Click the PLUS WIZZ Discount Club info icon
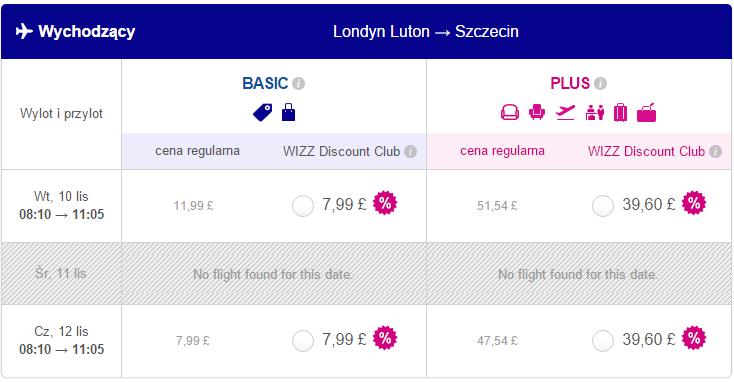Image resolution: width=734 pixels, height=382 pixels. (x=715, y=152)
